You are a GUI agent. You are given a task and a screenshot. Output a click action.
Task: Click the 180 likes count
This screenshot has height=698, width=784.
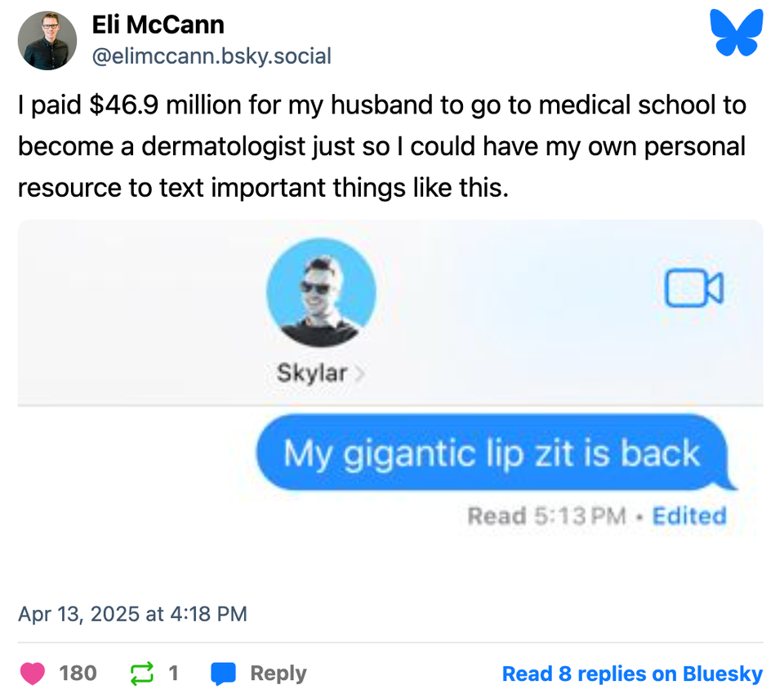point(78,674)
